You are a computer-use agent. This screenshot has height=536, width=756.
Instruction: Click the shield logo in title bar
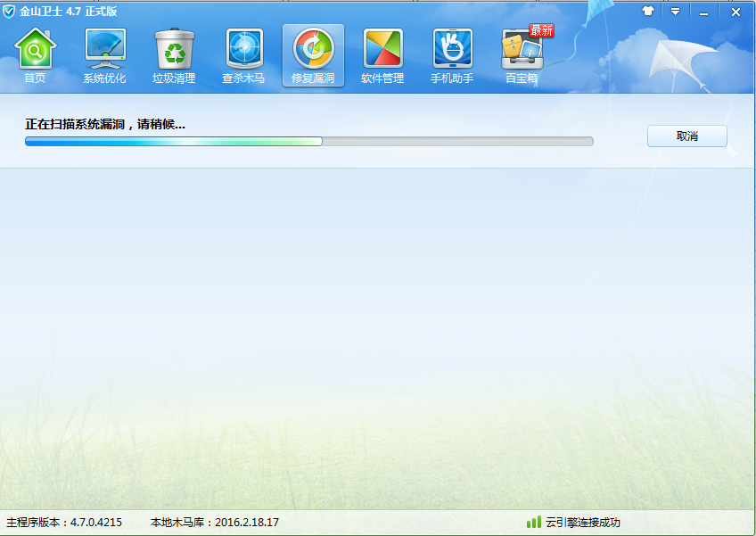[10, 12]
